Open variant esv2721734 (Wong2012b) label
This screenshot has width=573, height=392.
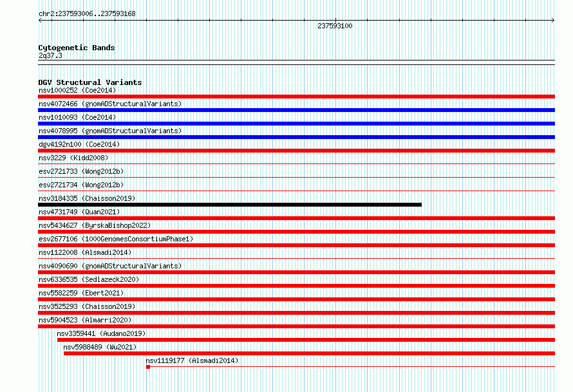click(81, 185)
